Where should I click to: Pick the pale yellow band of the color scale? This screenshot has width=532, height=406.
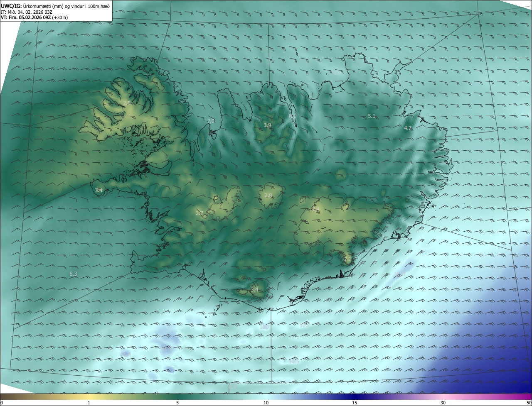pos(89,396)
